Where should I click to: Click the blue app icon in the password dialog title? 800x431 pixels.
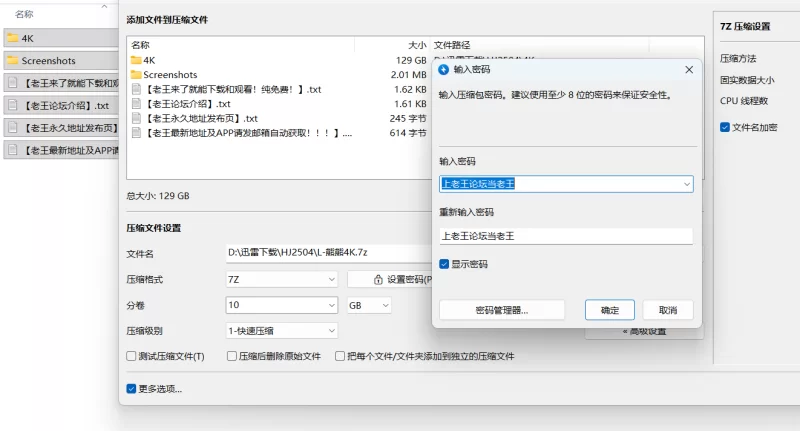pos(443,69)
